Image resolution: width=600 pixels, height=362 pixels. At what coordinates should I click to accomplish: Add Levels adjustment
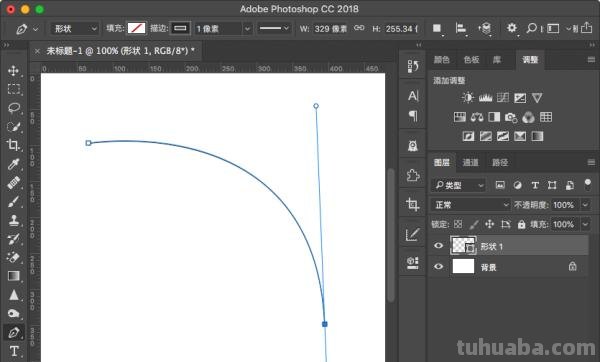tap(485, 98)
